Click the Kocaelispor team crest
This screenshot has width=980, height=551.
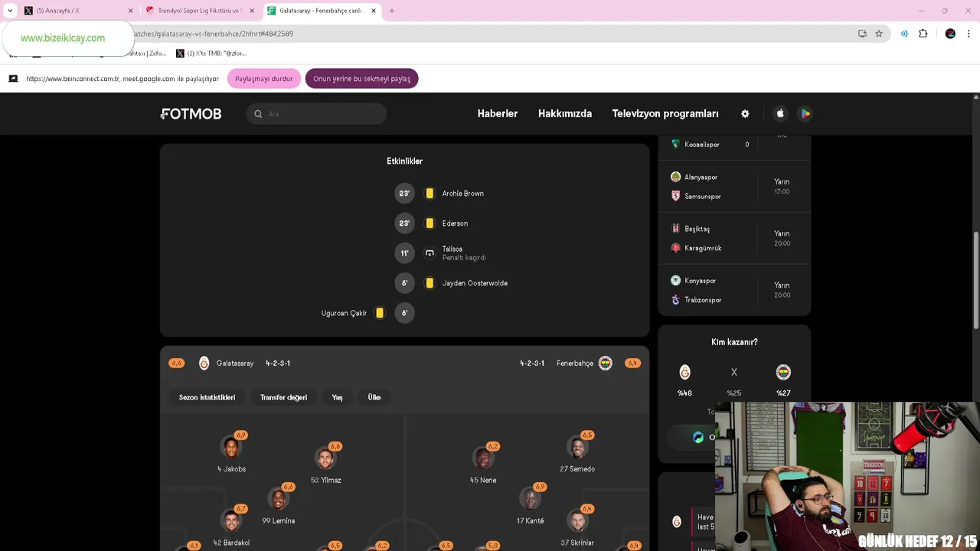[675, 144]
